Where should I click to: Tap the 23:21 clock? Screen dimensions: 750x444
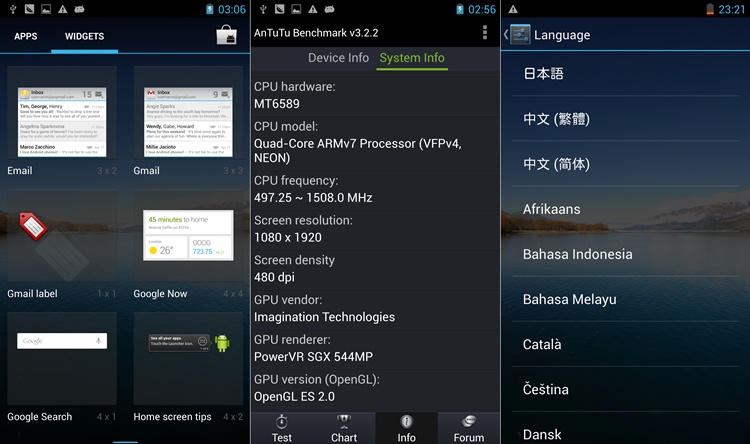tap(731, 10)
